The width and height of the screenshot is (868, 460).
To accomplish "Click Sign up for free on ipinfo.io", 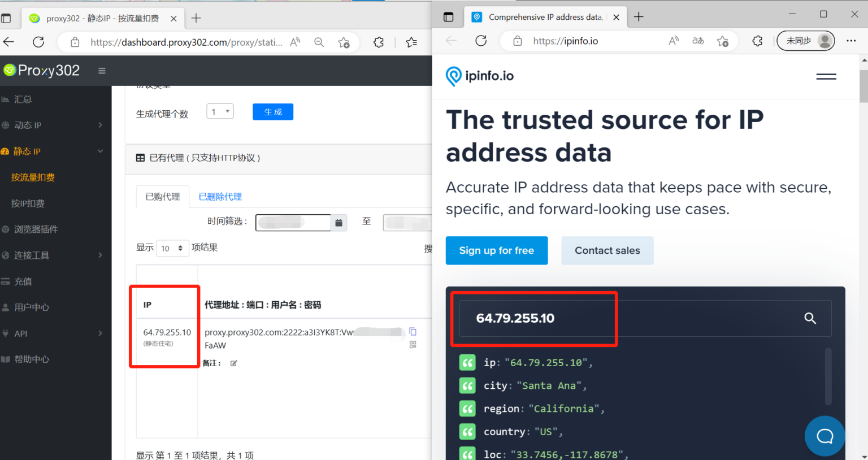I will pyautogui.click(x=496, y=250).
